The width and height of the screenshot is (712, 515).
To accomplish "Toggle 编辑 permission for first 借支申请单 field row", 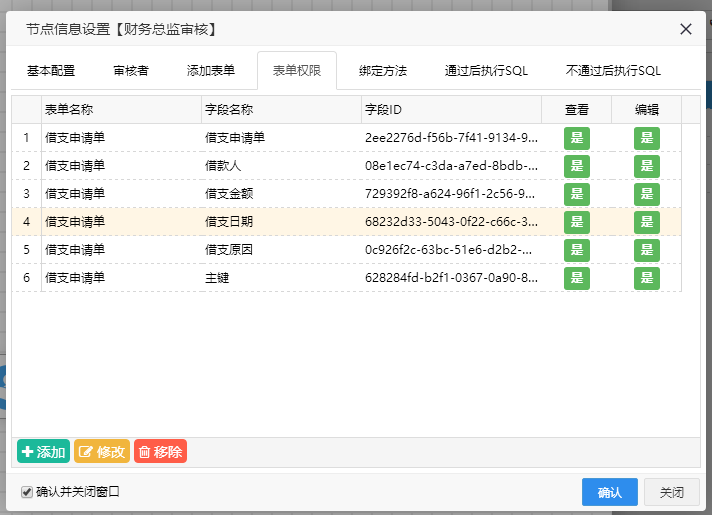I will tap(647, 138).
